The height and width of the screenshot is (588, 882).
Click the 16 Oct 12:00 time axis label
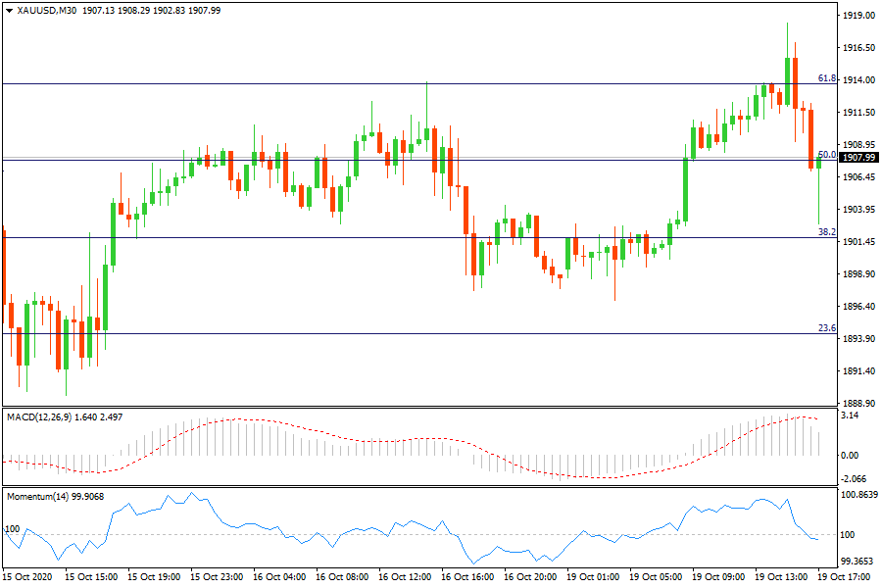(x=406, y=577)
